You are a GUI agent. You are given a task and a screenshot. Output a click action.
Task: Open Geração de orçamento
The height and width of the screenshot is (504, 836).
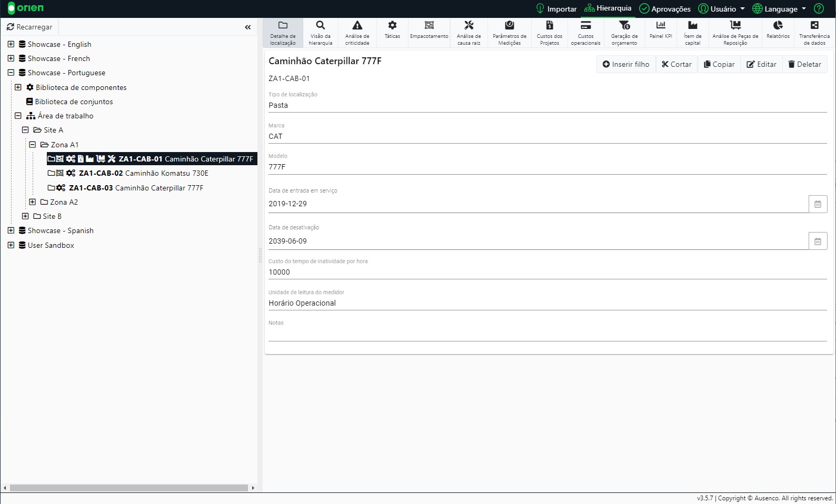(624, 33)
